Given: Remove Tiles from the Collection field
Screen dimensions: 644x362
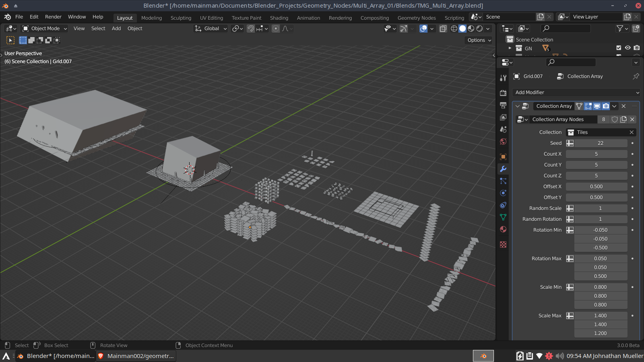Looking at the screenshot, I should coord(632,132).
